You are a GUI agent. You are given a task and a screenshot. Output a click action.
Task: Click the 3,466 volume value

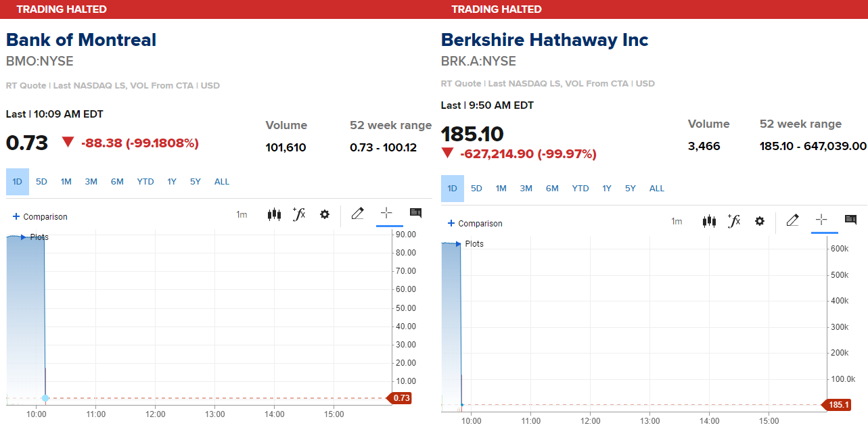704,146
